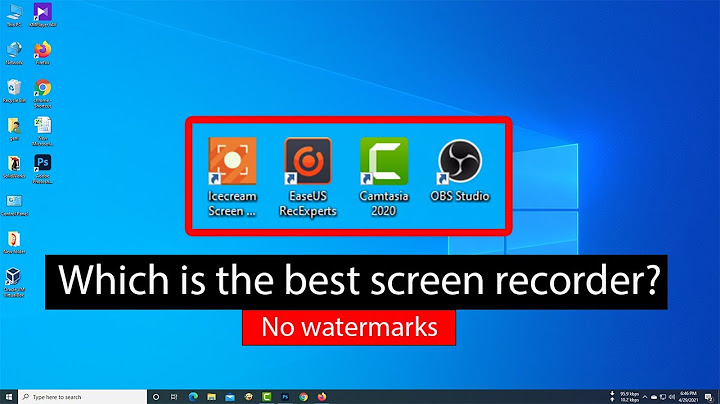Open Microsoft Edge from the taskbar
The image size is (720, 404).
(x=193, y=397)
